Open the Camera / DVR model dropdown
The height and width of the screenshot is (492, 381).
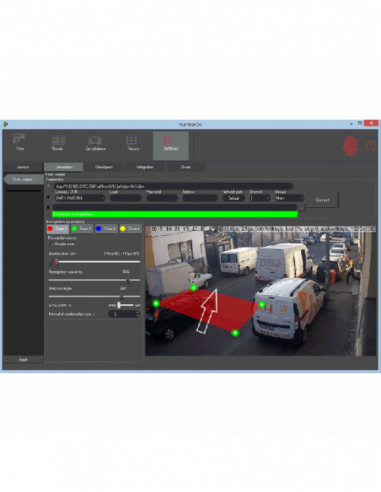pyautogui.click(x=80, y=198)
